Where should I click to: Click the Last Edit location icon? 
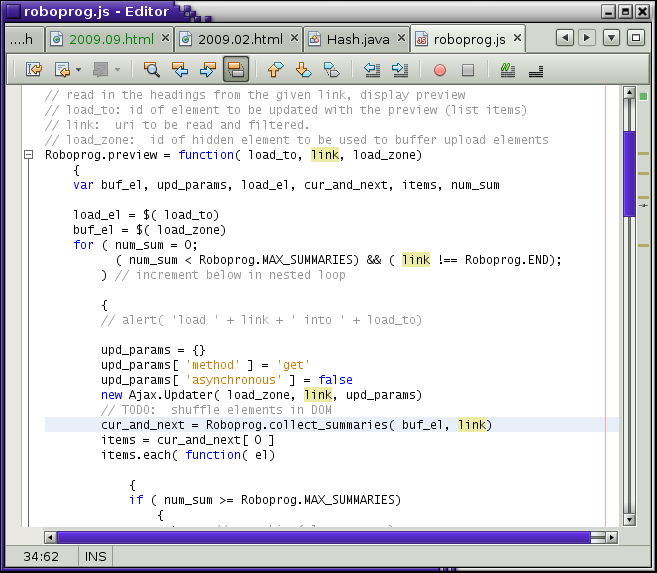[x=33, y=70]
